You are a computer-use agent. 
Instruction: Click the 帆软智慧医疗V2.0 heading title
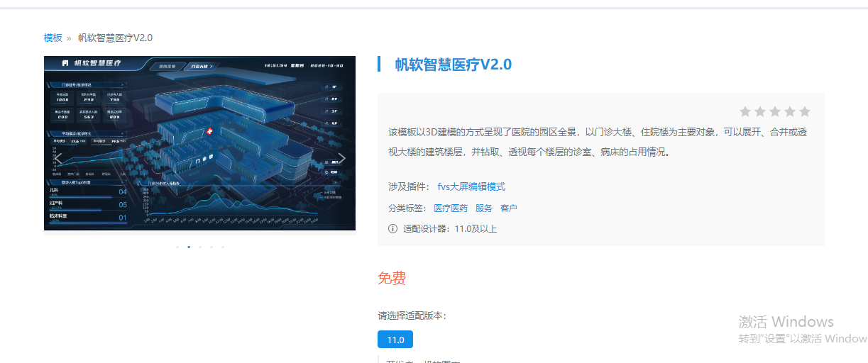(453, 65)
